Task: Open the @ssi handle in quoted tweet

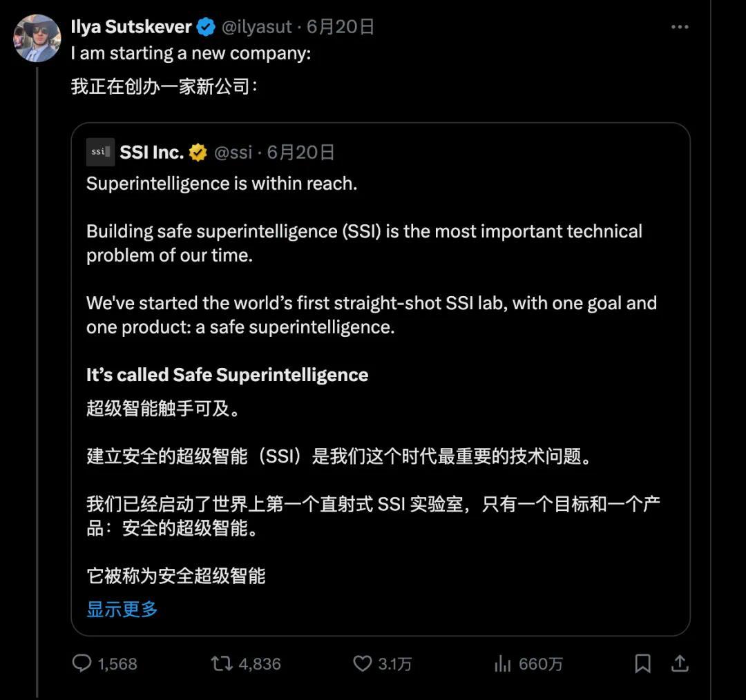Action: [x=233, y=152]
